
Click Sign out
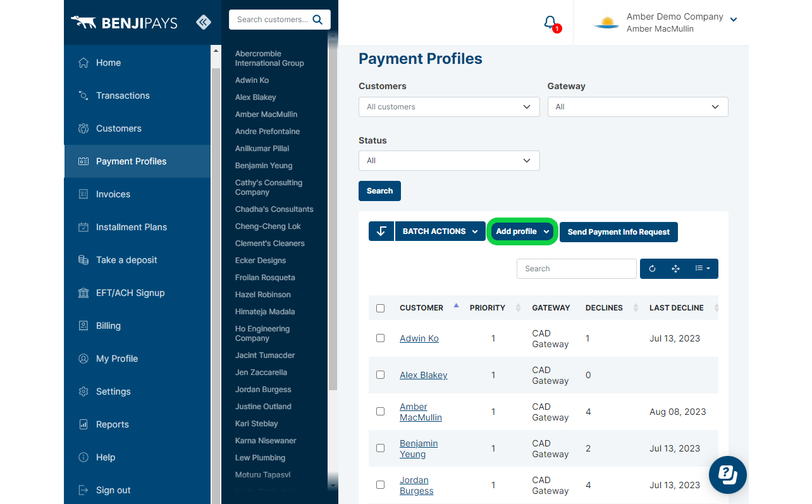click(137, 490)
